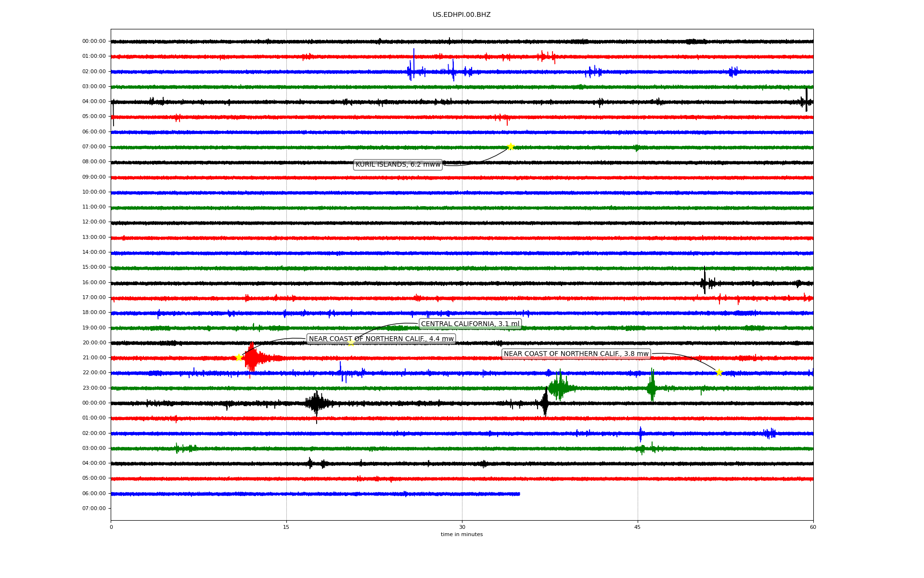Click the NEAR COAST OF NORTHERN CALIF., 3.8 mw label

(x=576, y=354)
